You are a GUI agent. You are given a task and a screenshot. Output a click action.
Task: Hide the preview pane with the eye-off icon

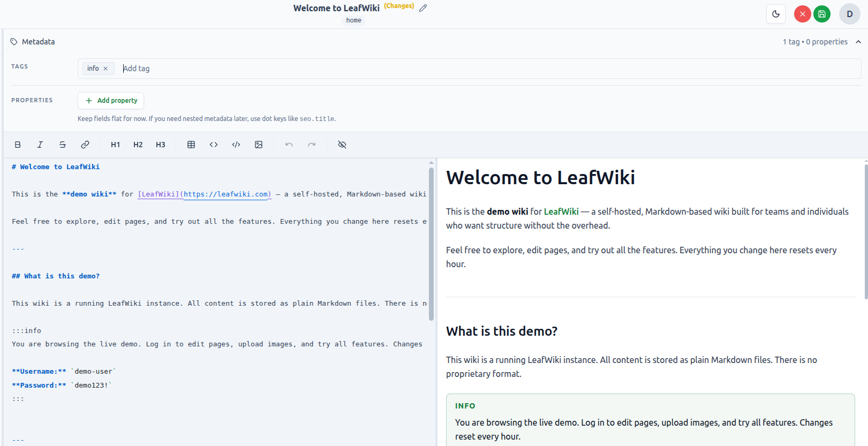pyautogui.click(x=342, y=145)
